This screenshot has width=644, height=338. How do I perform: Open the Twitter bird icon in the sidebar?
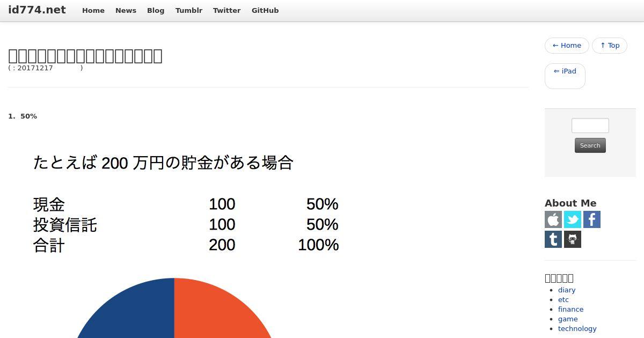point(573,219)
